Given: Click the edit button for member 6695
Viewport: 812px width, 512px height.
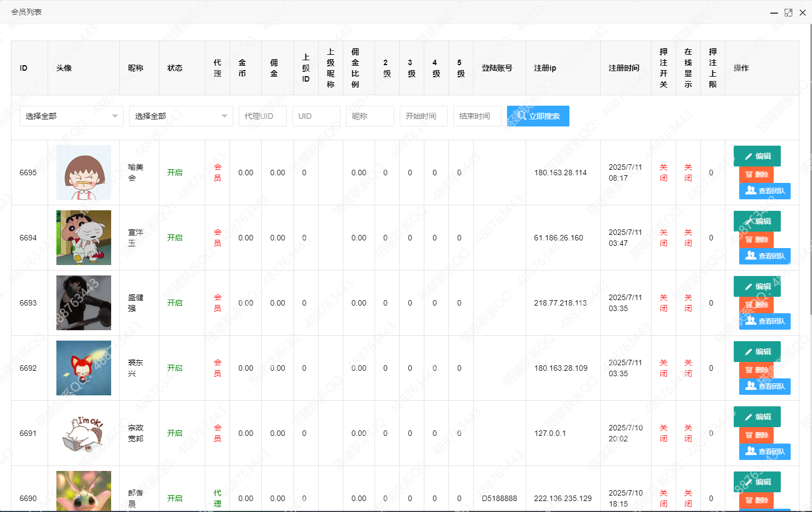Looking at the screenshot, I should 757,156.
